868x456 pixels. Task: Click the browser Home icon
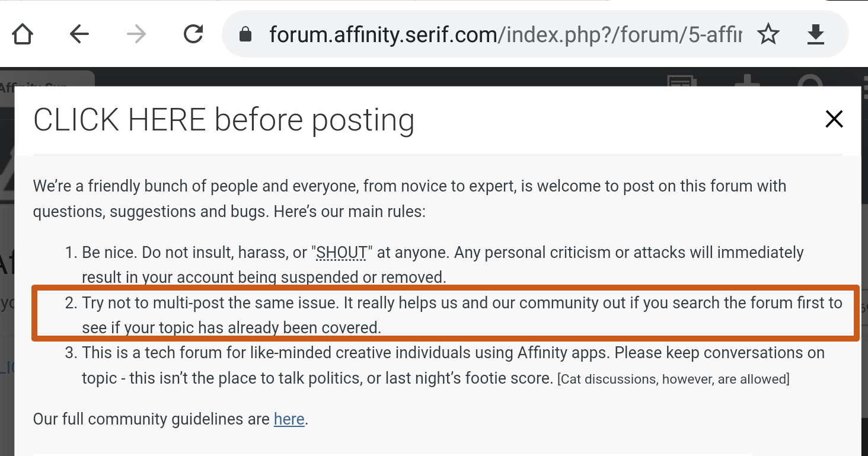coord(23,34)
